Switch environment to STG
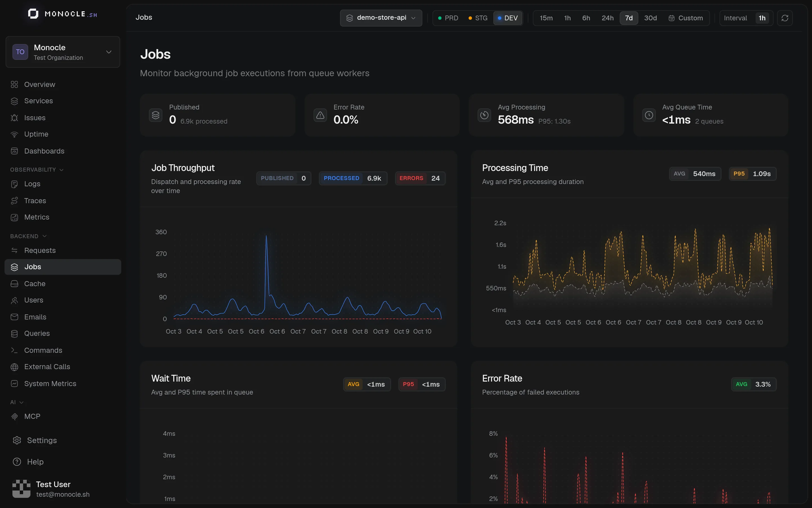The height and width of the screenshot is (508, 812). tap(478, 18)
